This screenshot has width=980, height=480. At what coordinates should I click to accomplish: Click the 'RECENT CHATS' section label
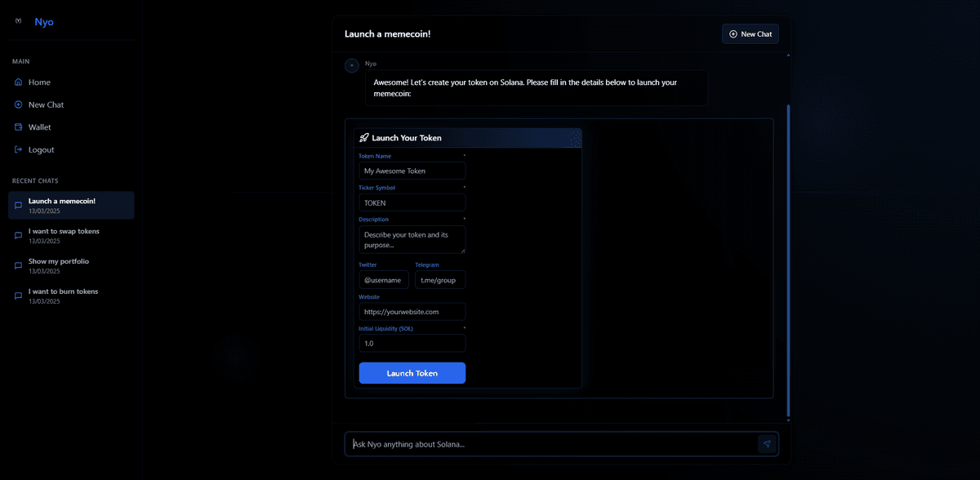pyautogui.click(x=35, y=180)
